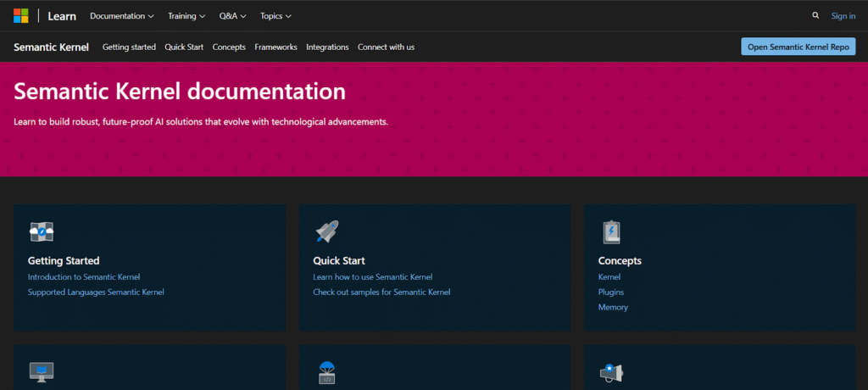Select Integrations in the sub navigation
Image resolution: width=868 pixels, height=390 pixels.
[x=327, y=47]
